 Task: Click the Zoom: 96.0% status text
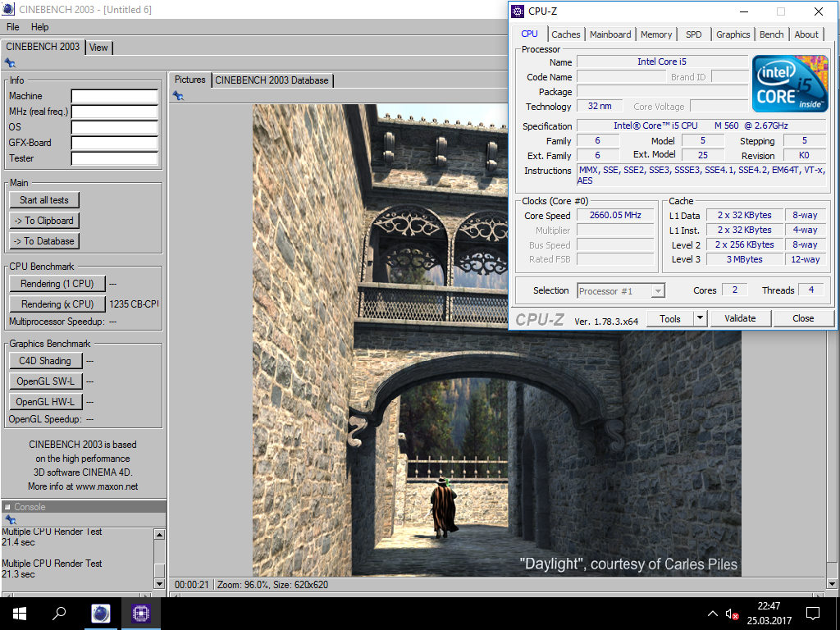(x=243, y=584)
